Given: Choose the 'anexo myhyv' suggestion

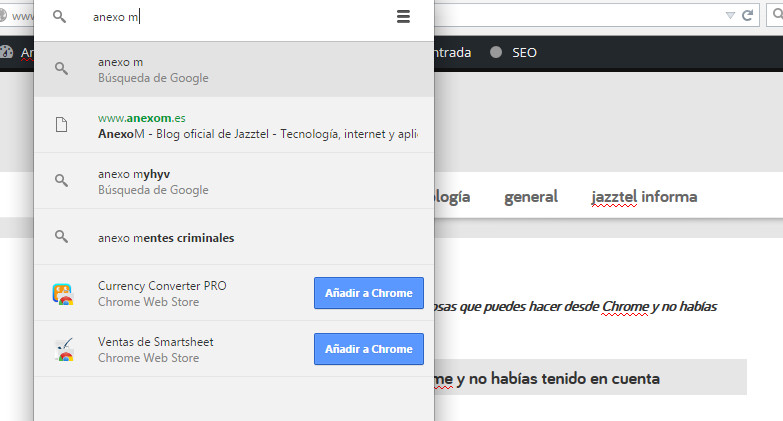Looking at the screenshot, I should tap(234, 181).
